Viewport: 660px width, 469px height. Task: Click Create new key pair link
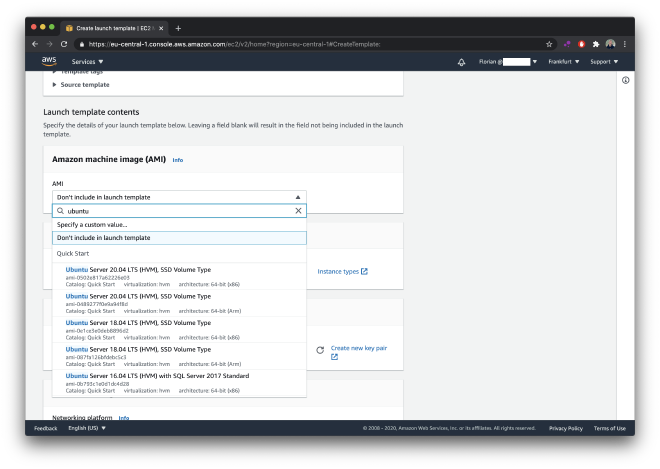click(359, 352)
